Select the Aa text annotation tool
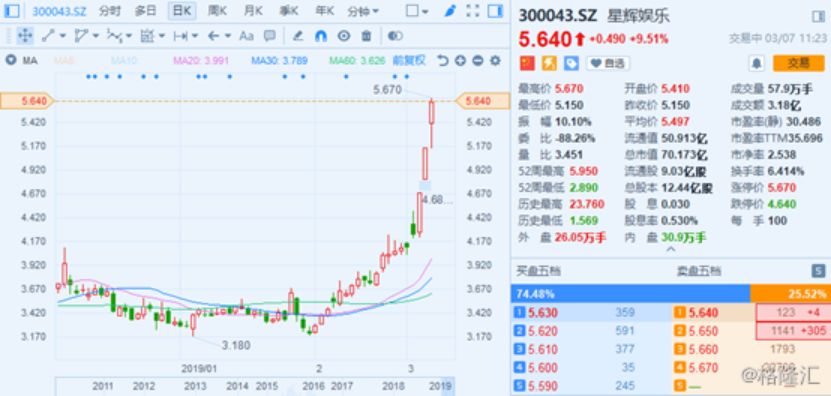 246,36
